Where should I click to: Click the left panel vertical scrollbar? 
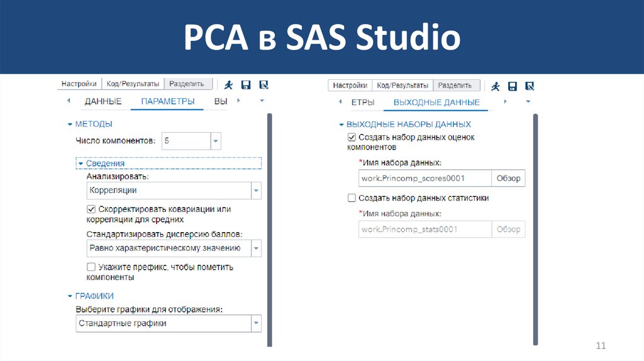point(270,230)
